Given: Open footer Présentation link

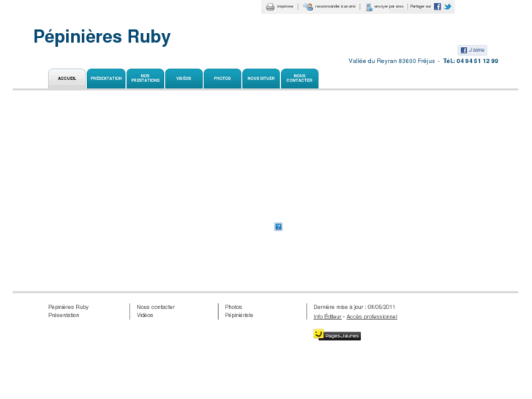Looking at the screenshot, I should [64, 315].
